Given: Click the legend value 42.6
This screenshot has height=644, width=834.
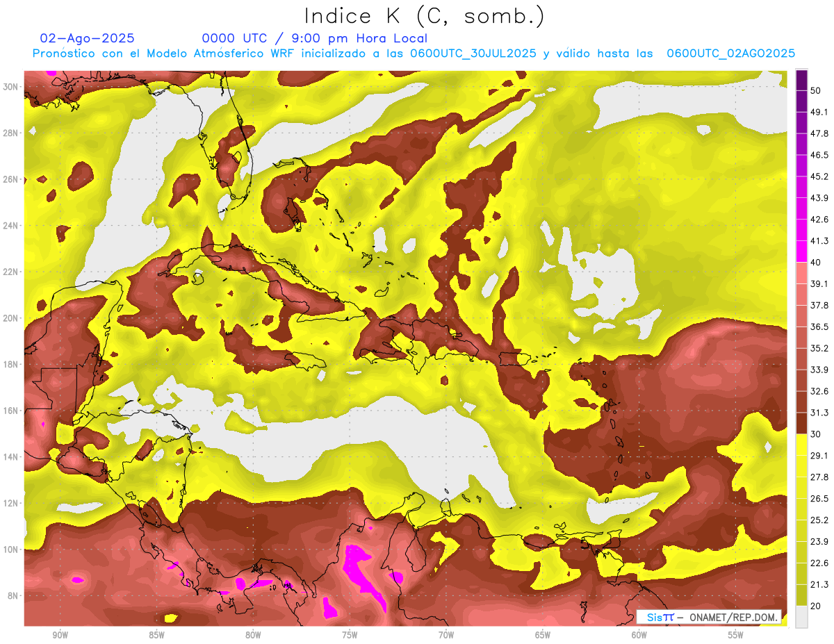Looking at the screenshot, I should (x=819, y=220).
